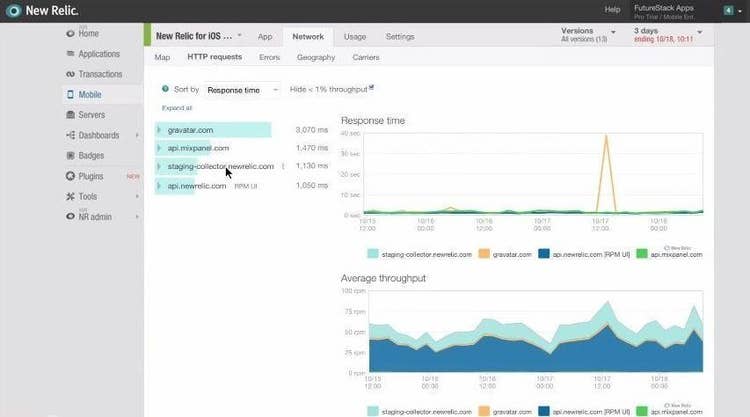Click the Help link in header

[612, 10]
